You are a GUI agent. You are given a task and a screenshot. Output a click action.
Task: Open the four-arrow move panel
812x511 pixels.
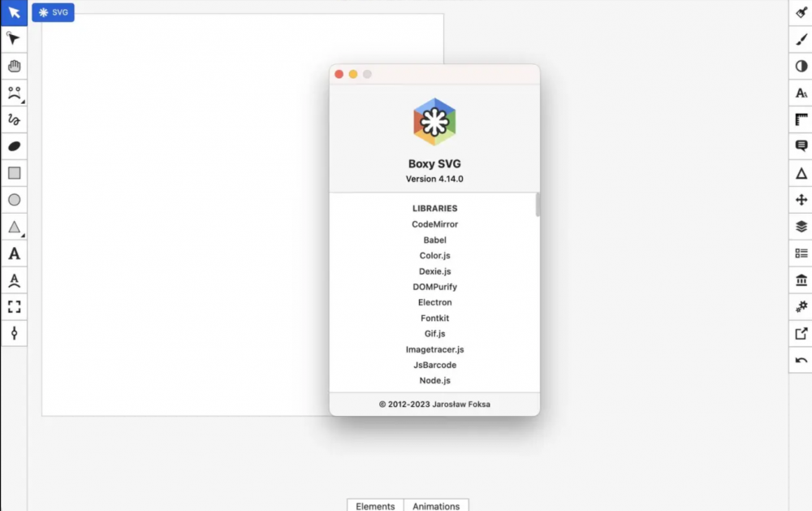801,200
